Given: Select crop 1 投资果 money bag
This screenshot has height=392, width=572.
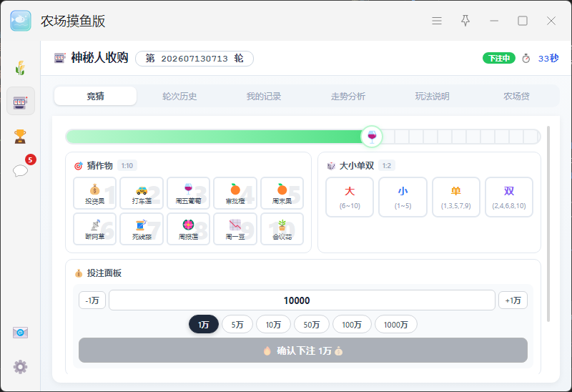Looking at the screenshot, I should [x=95, y=193].
